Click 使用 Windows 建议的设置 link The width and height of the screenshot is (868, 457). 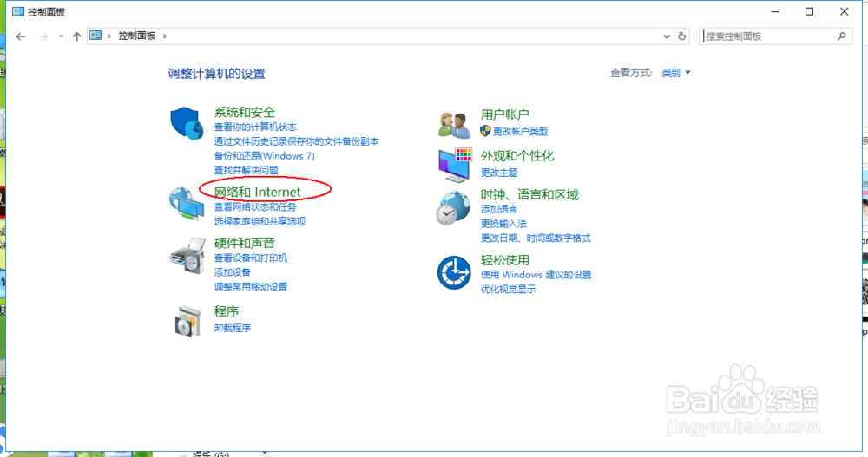(536, 274)
